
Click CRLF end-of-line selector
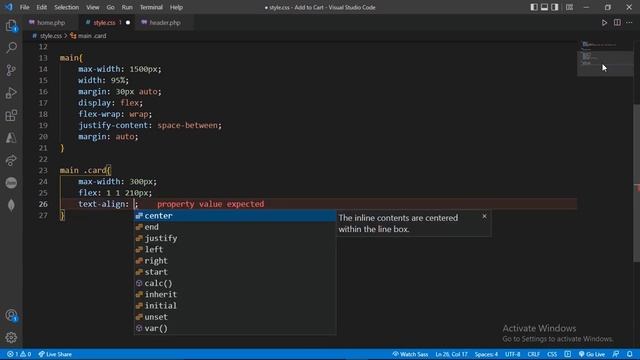tap(534, 354)
